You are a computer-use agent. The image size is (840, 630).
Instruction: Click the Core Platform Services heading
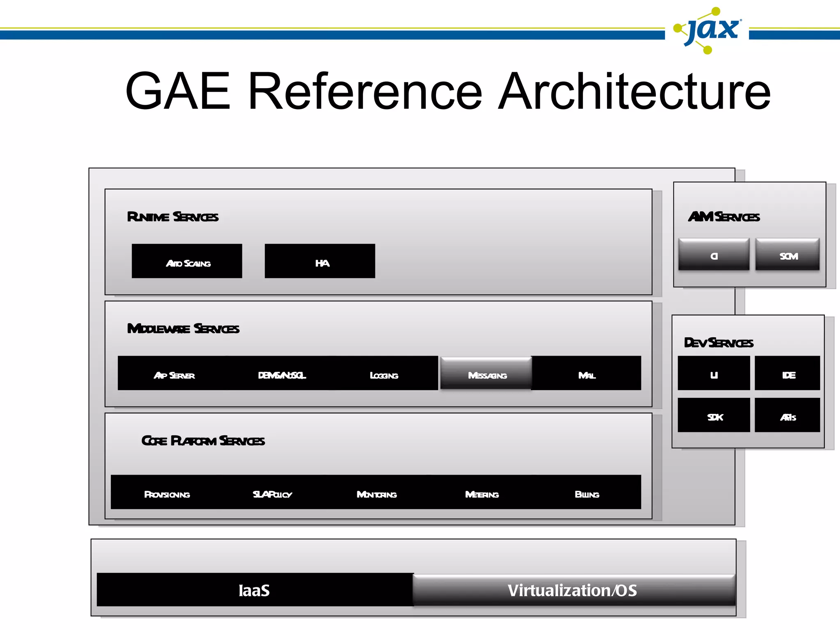tap(203, 441)
